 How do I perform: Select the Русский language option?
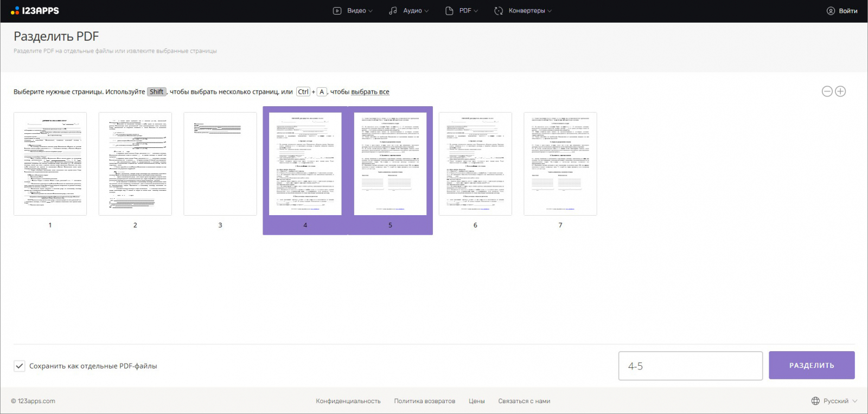click(x=835, y=401)
